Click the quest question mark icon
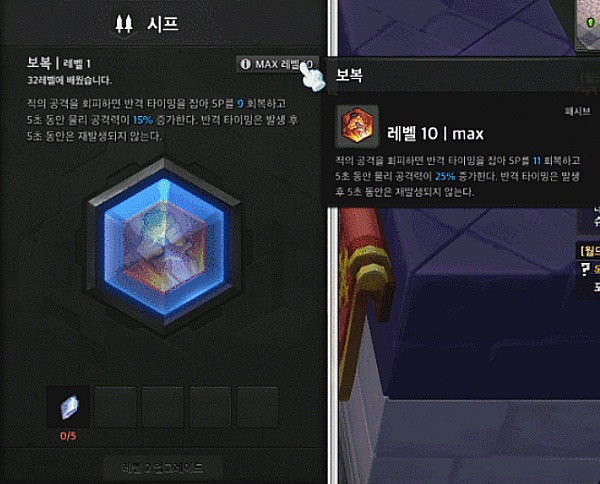 (x=585, y=269)
